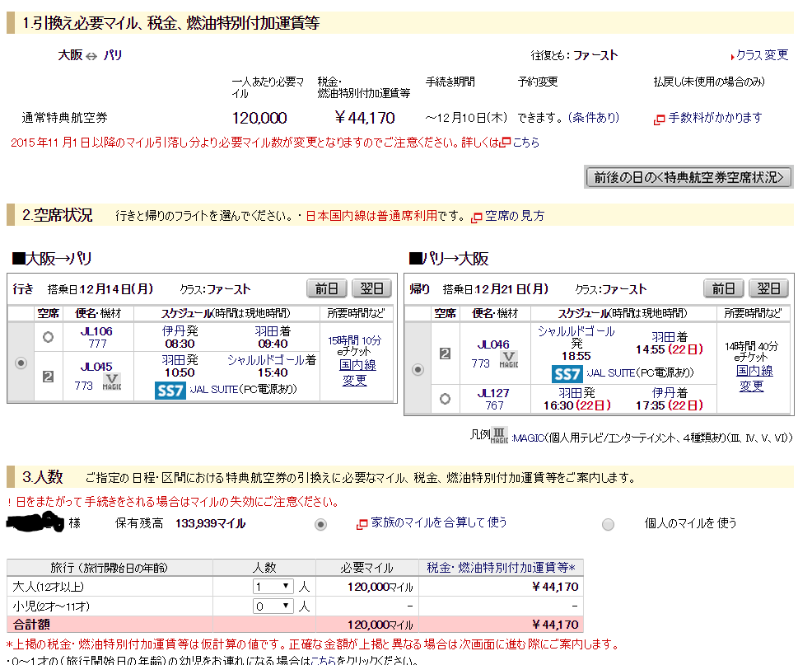
Task: Select the outbound JL106/JL045 itinerary radio button
Action: click(x=21, y=363)
